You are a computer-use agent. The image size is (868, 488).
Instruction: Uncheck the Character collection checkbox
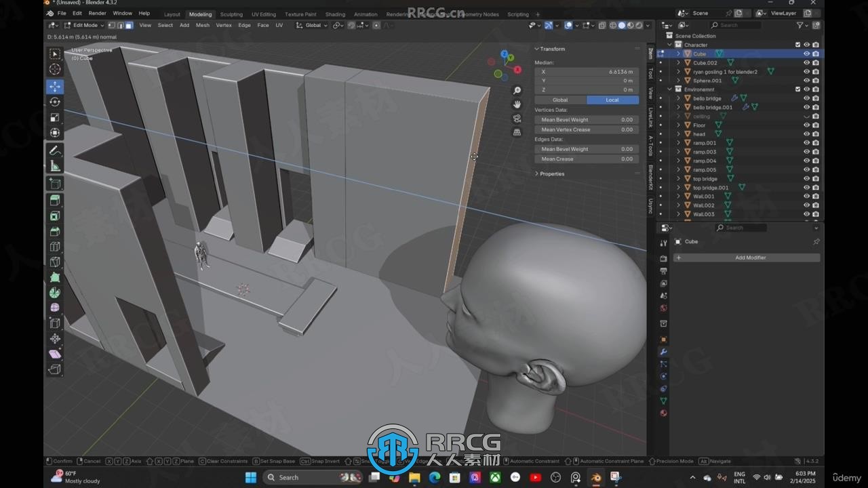click(797, 45)
